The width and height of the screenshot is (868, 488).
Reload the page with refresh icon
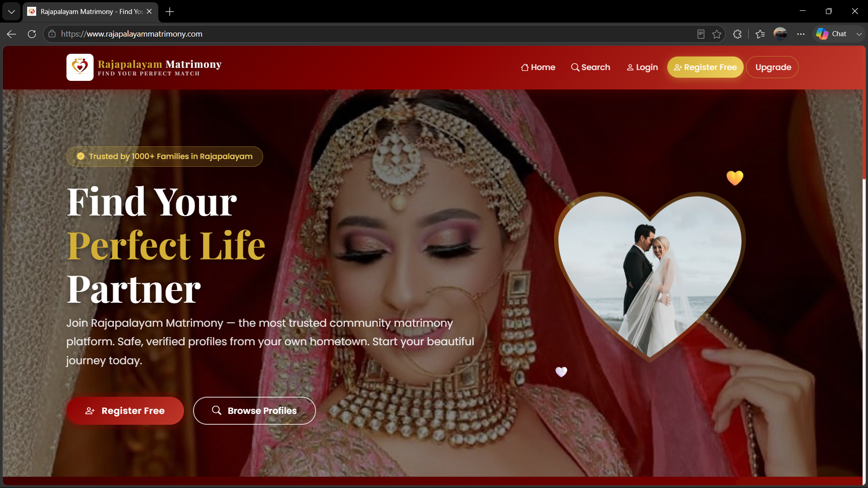click(32, 34)
